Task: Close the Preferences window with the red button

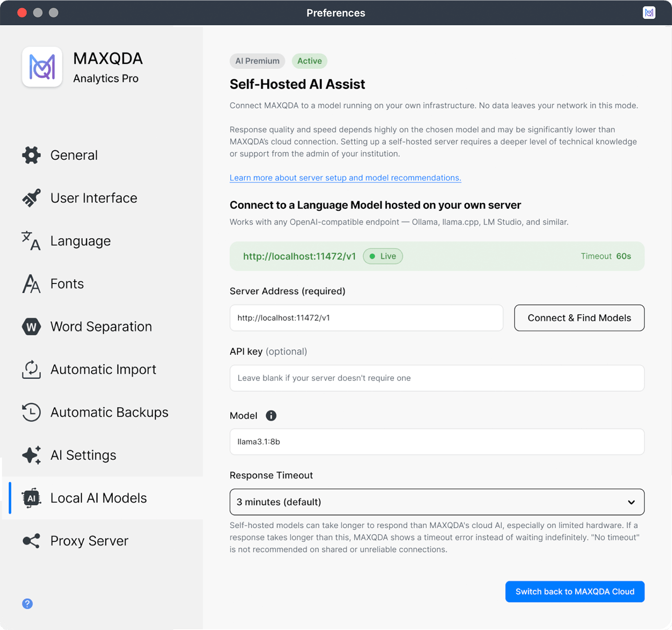Action: [22, 12]
